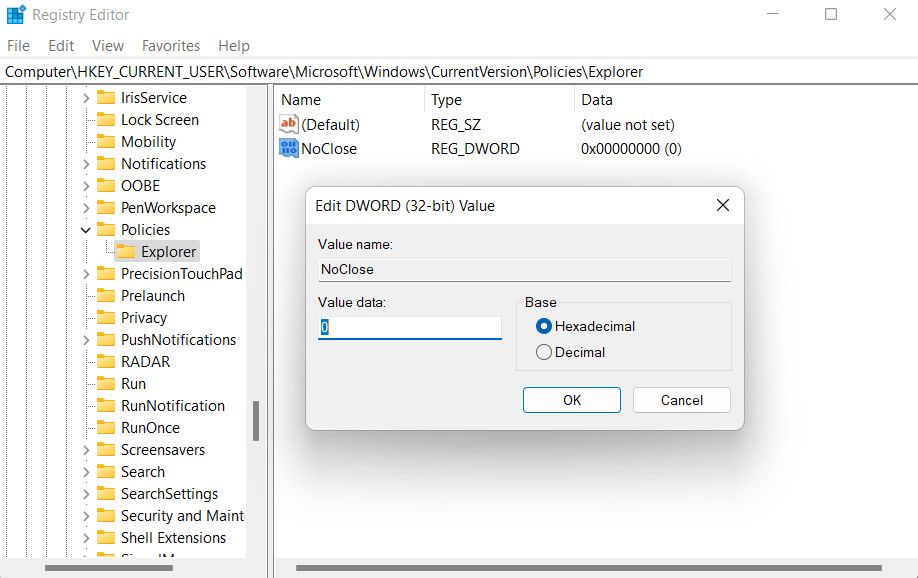The height and width of the screenshot is (578, 918).
Task: Click the ab icon beside (Default)
Action: [291, 124]
